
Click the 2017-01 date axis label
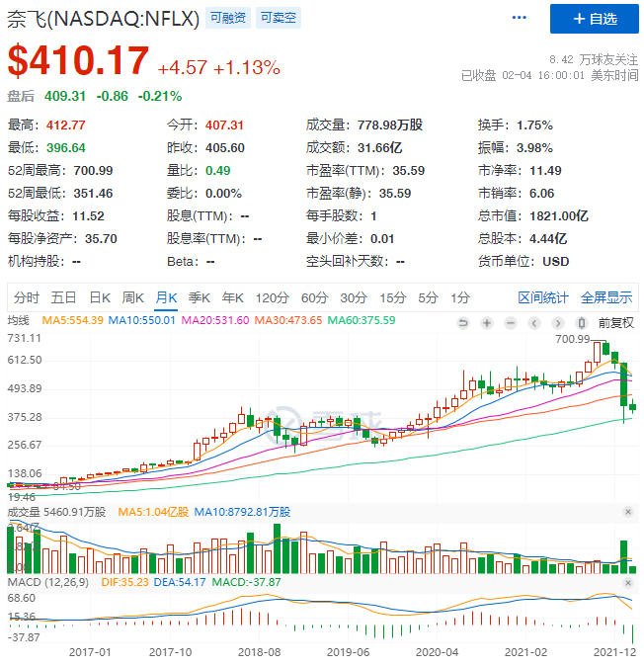90,652
